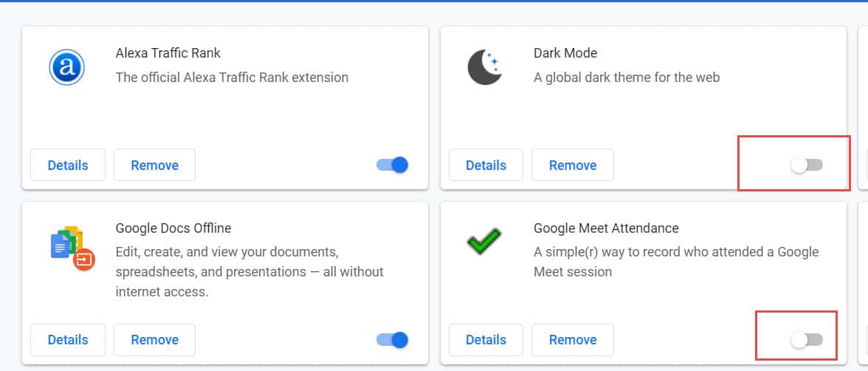
Task: Click the "Alexa Traffic Rank" extension title
Action: pos(168,53)
